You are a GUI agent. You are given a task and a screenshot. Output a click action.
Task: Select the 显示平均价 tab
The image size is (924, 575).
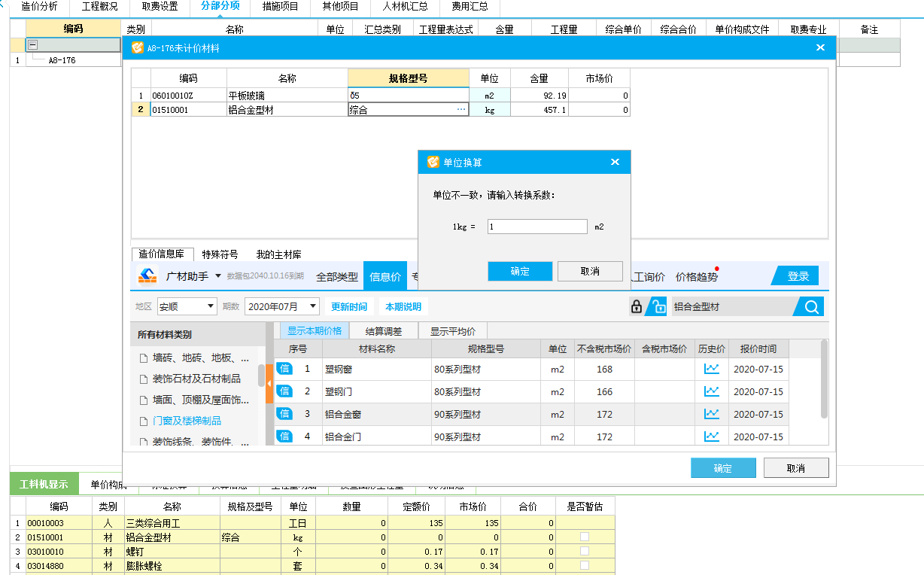pos(452,330)
